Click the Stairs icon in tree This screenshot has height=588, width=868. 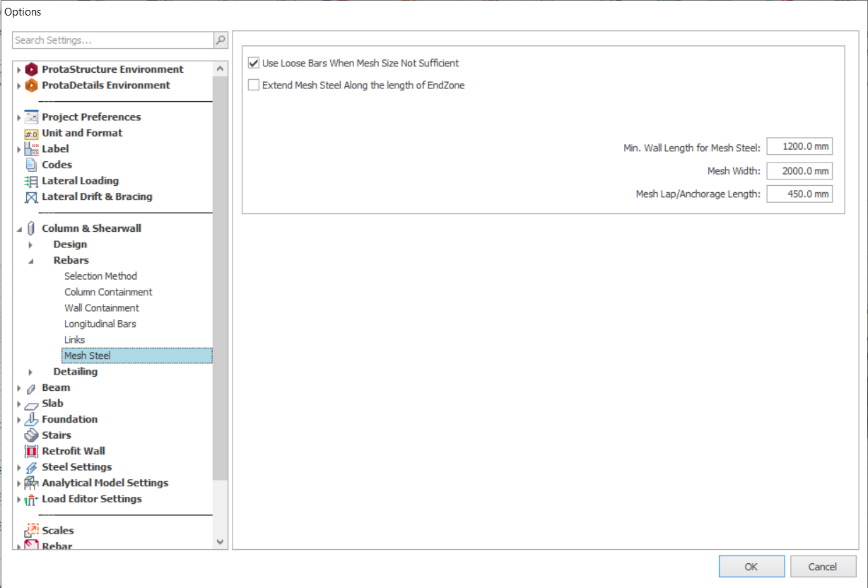[x=31, y=435]
